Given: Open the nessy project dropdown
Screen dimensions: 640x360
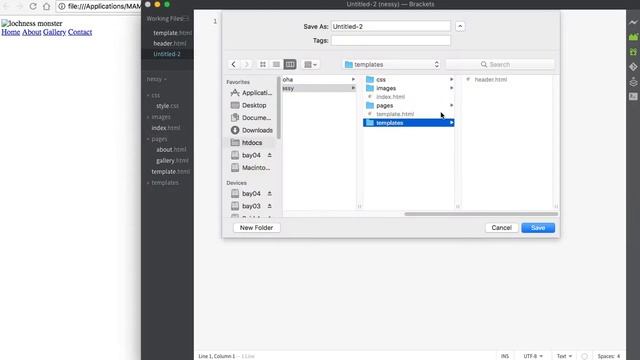Looking at the screenshot, I should pos(157,79).
